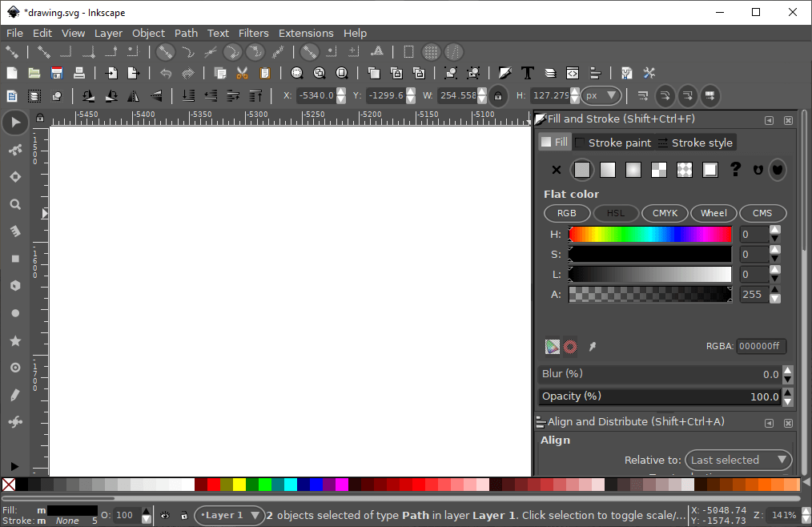
Task: Click the RGBA value input field
Action: [x=760, y=346]
